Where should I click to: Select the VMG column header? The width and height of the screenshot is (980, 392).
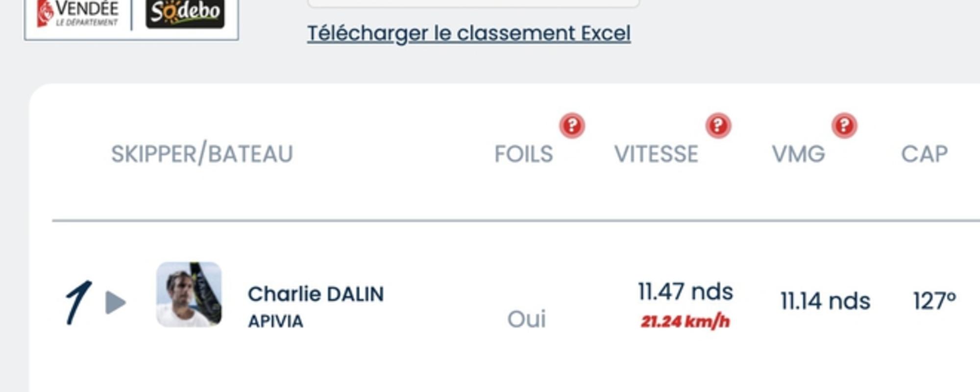(x=798, y=154)
